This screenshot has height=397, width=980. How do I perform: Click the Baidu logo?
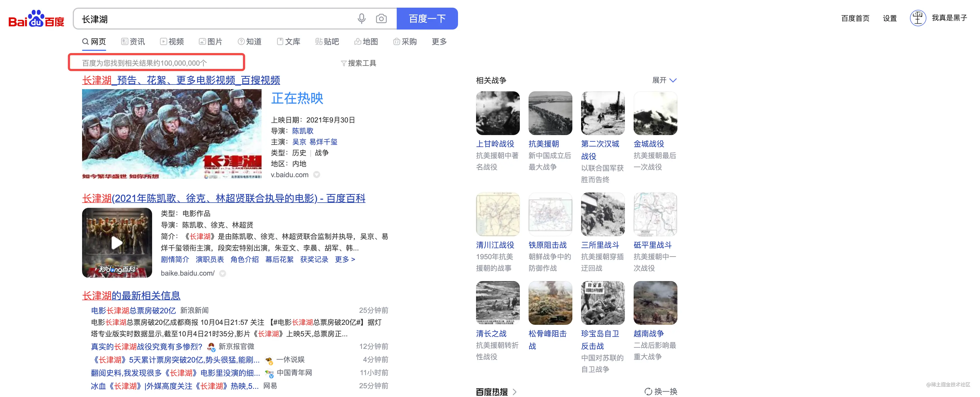pos(36,19)
